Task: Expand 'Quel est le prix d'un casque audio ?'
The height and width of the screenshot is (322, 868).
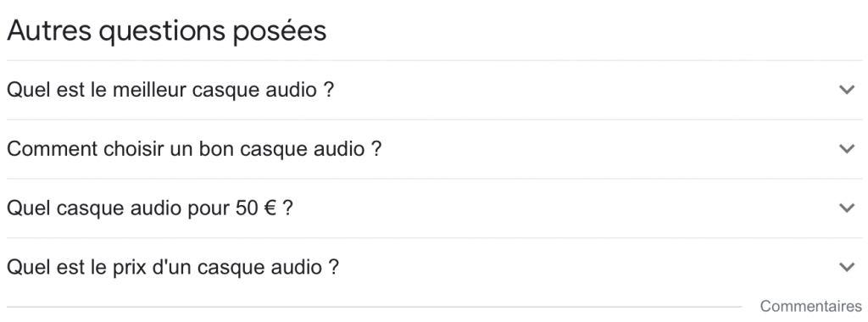Action: 435,267
